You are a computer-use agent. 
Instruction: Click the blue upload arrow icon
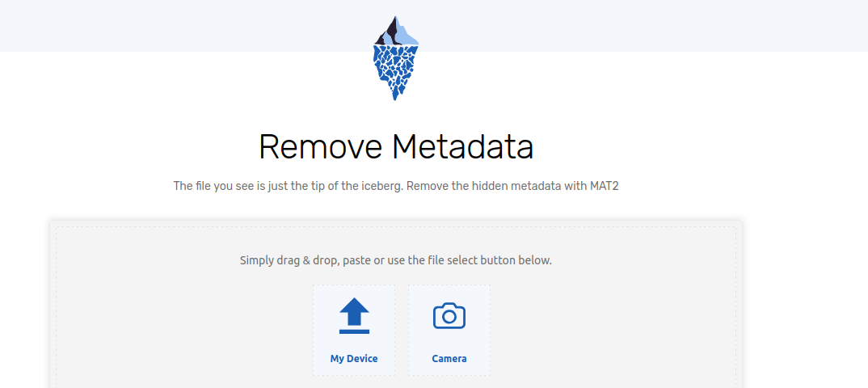[x=354, y=312]
